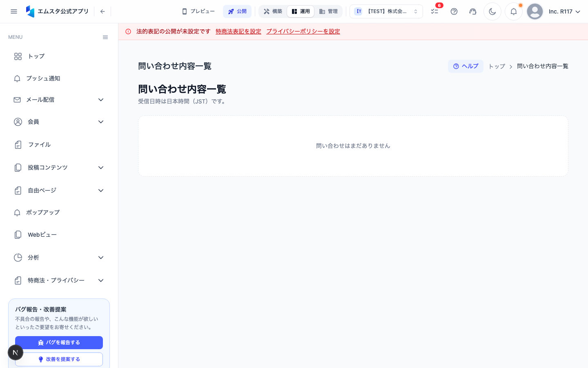
Task: Click the バグを報告する button
Action: pos(59,343)
